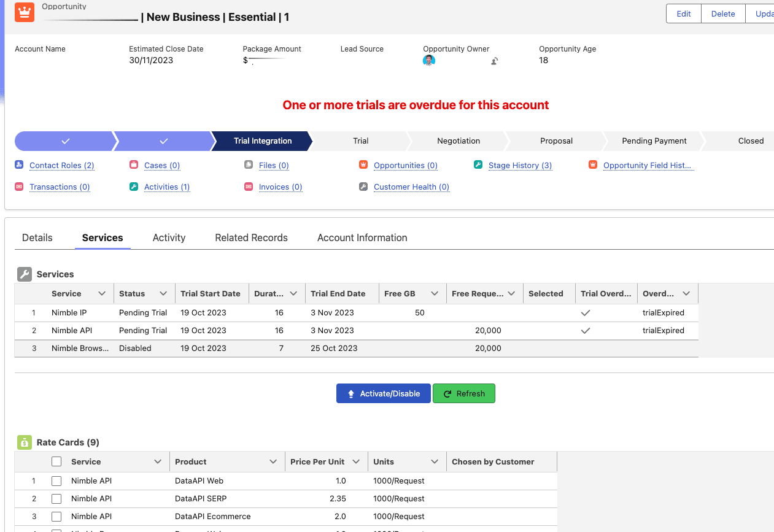
Task: Click the Transactions icon
Action: click(19, 187)
